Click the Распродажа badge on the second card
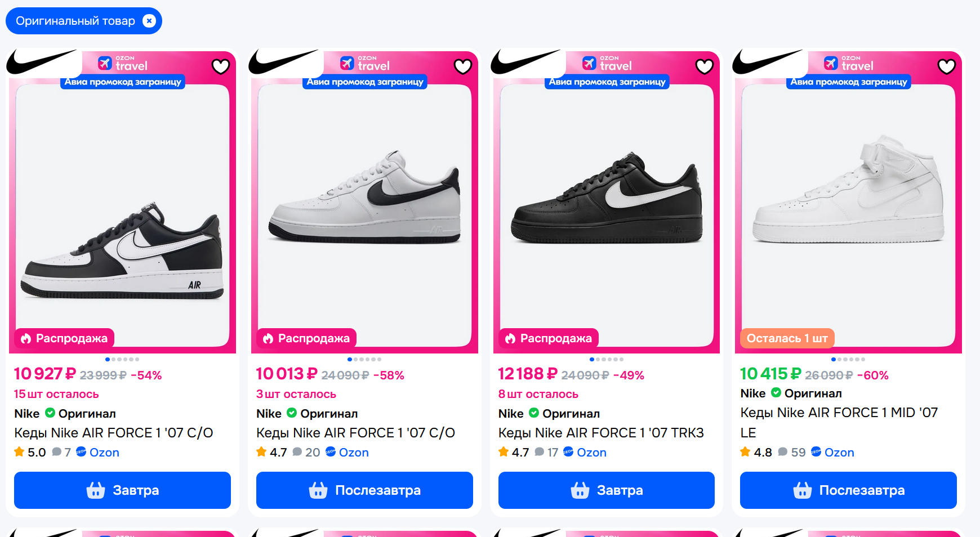Image resolution: width=980 pixels, height=537 pixels. tap(307, 338)
